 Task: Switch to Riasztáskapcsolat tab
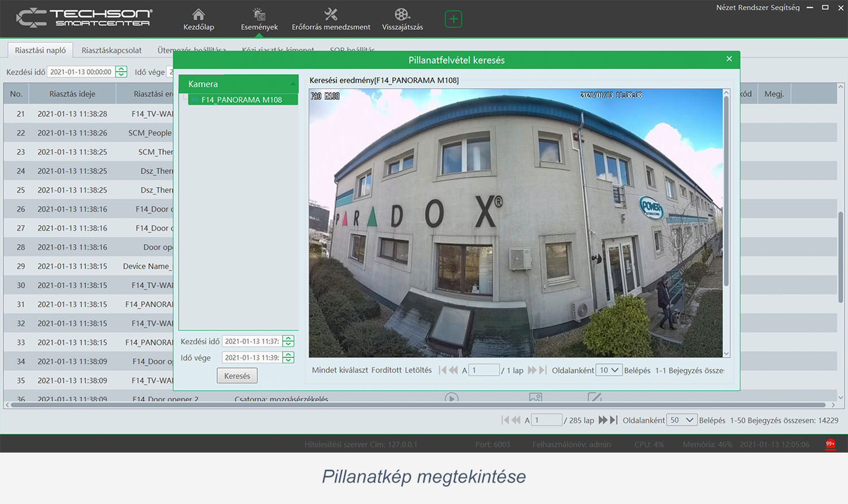click(x=111, y=50)
